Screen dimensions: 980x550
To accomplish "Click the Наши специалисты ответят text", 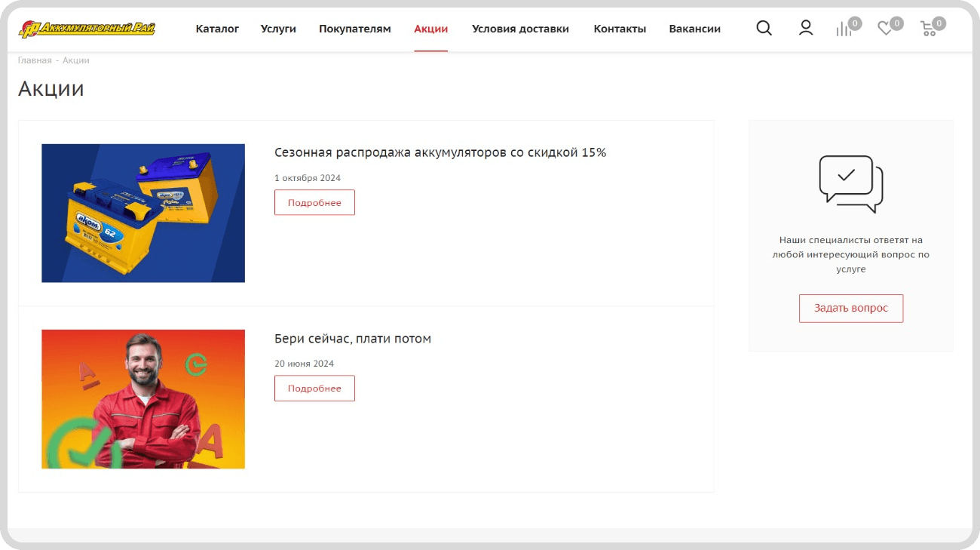I will [851, 254].
